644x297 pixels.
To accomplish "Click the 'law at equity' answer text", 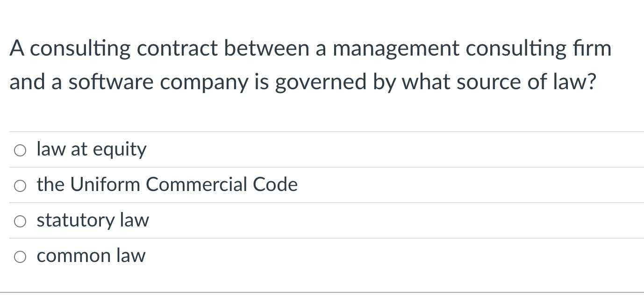I will pos(91,150).
